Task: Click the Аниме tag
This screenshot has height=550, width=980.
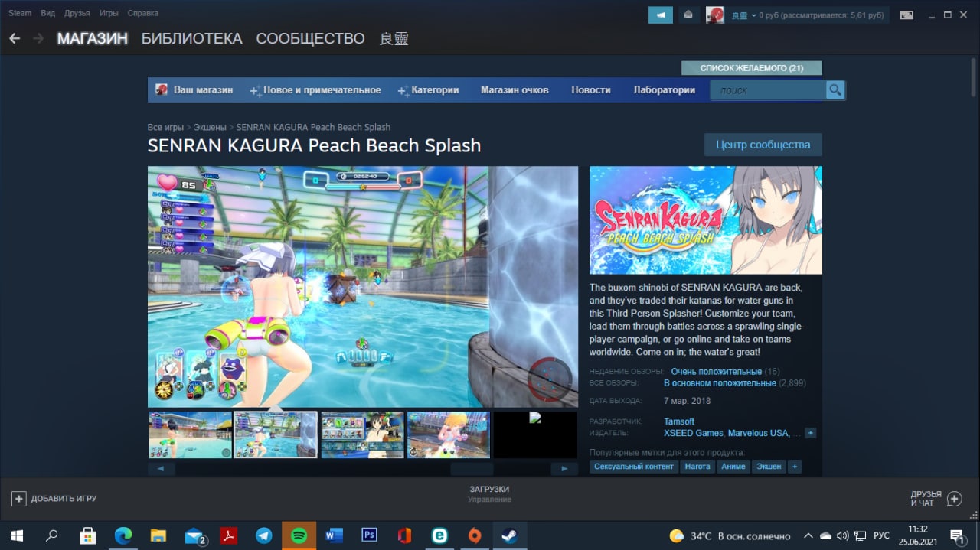Action: [733, 467]
